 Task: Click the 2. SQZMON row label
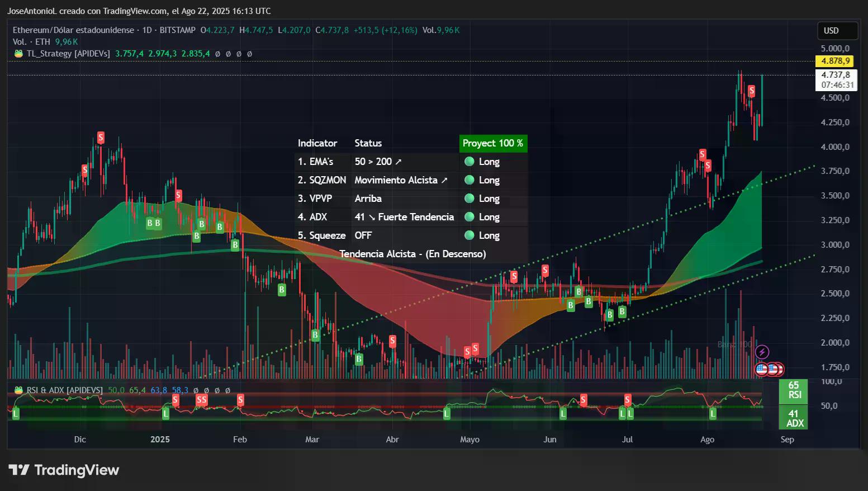point(321,180)
